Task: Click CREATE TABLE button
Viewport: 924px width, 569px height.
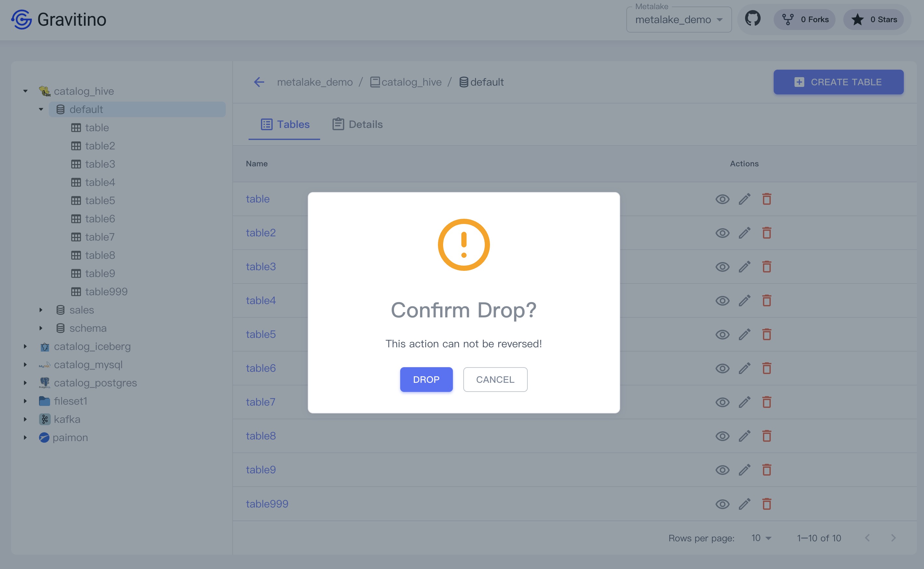Action: coord(838,82)
